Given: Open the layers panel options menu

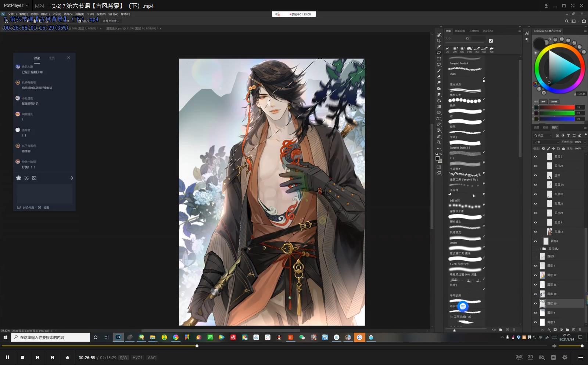Looking at the screenshot, I should pos(585,127).
